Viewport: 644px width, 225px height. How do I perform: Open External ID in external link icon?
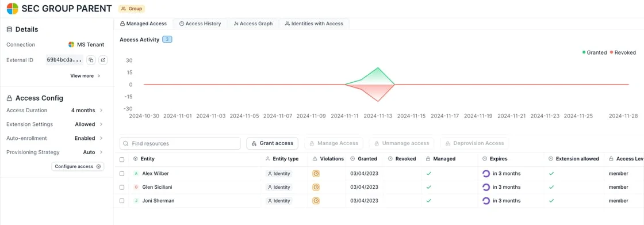click(x=103, y=60)
